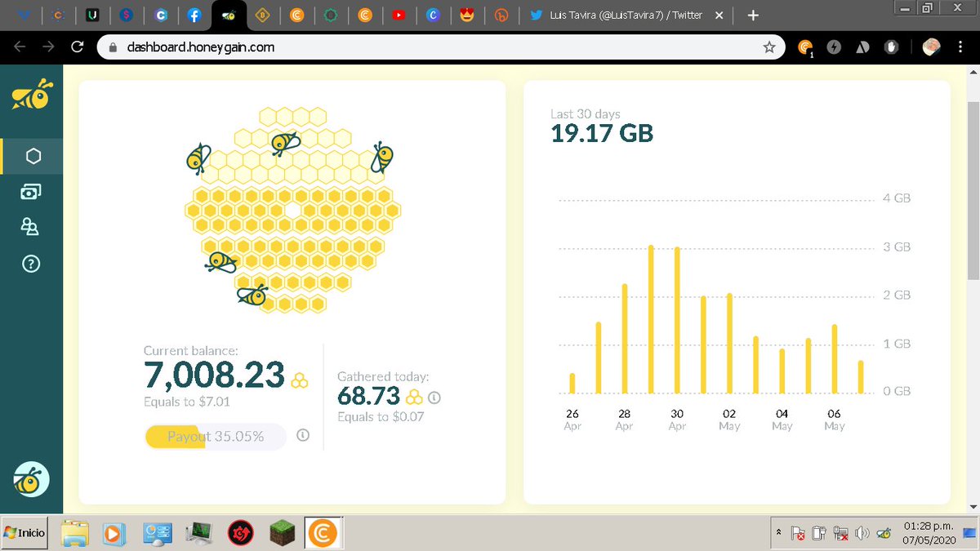This screenshot has width=980, height=551.
Task: Launch Minecraft from the taskbar
Action: pos(283,534)
